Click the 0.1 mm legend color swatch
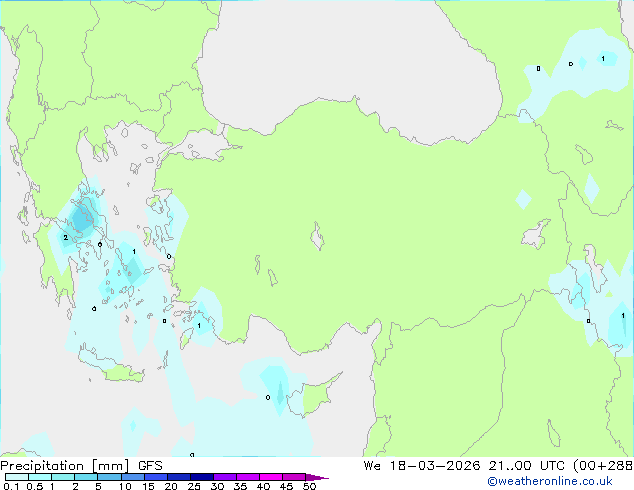This screenshot has width=634, height=490. coord(17,477)
